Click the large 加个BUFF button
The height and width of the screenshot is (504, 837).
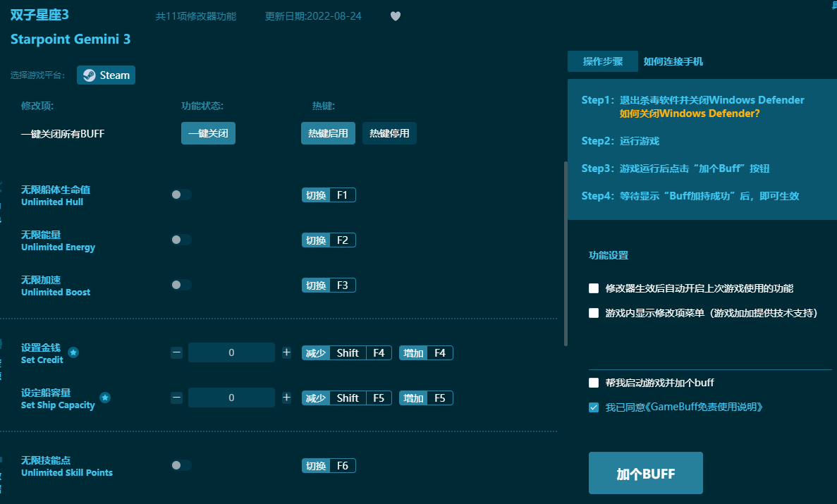646,473
